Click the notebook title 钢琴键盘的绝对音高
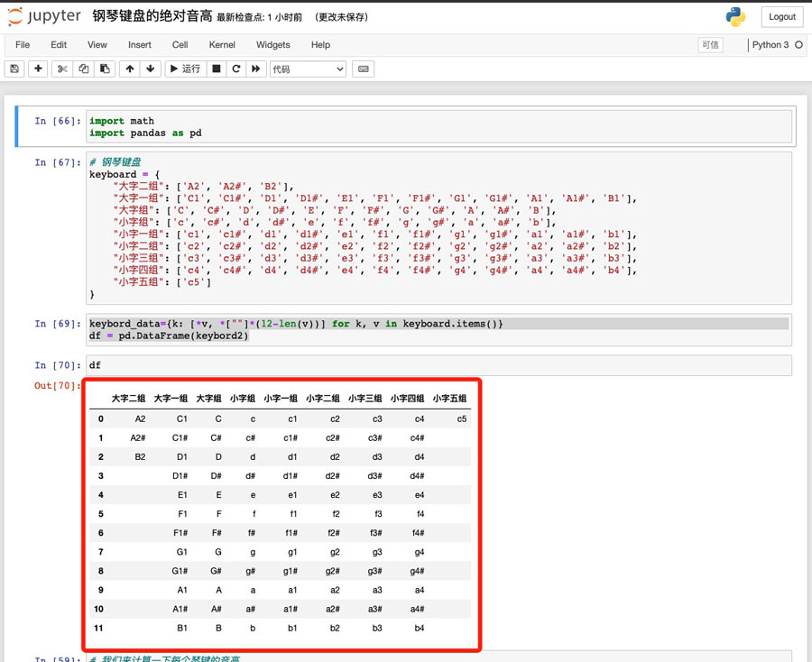This screenshot has height=662, width=812. [x=152, y=16]
